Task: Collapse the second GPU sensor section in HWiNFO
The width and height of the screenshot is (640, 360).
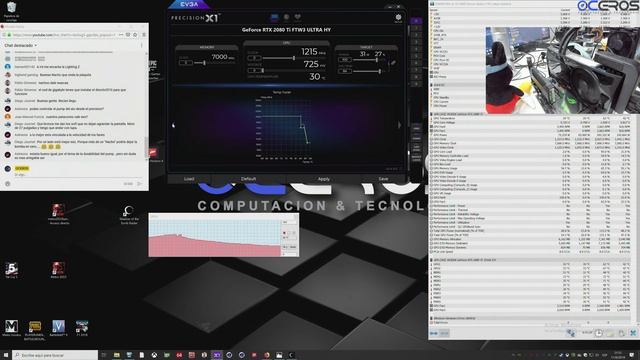Action: pyautogui.click(x=432, y=260)
